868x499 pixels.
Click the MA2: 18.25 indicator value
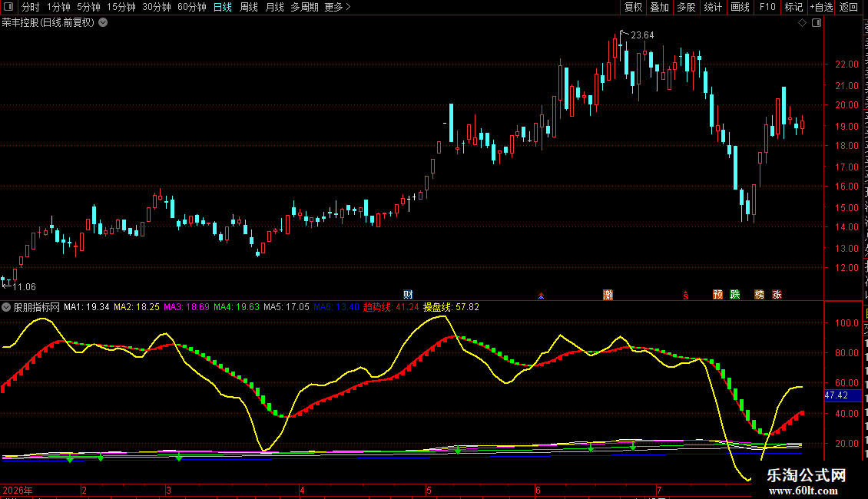(x=137, y=307)
